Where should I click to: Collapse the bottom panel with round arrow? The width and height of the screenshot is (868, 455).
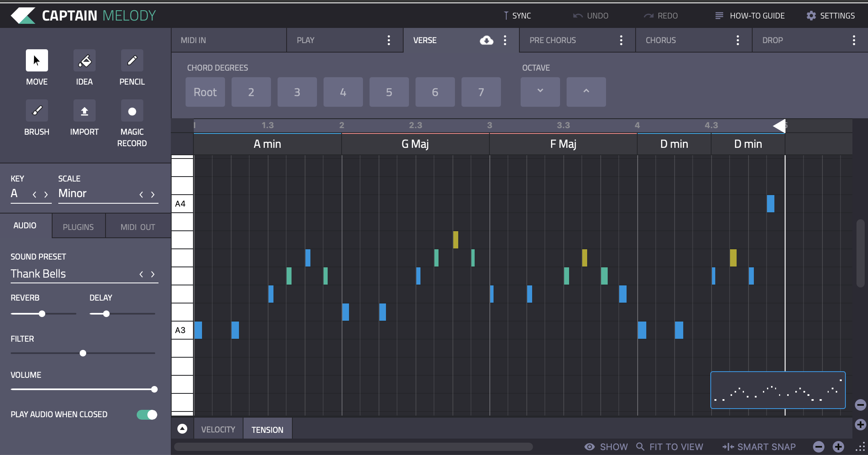point(182,429)
